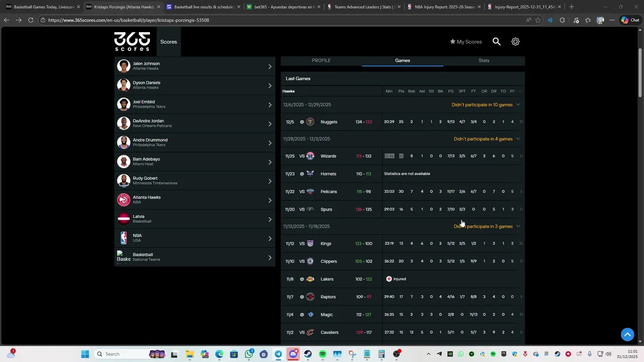Open Dyson Daniels player entry

point(195,85)
